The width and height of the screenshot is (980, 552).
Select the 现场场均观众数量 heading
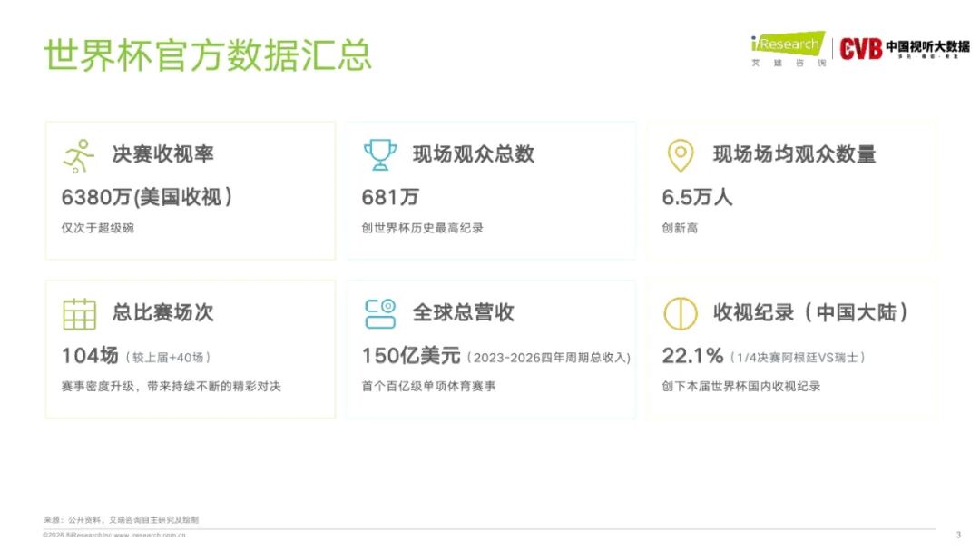coord(794,153)
